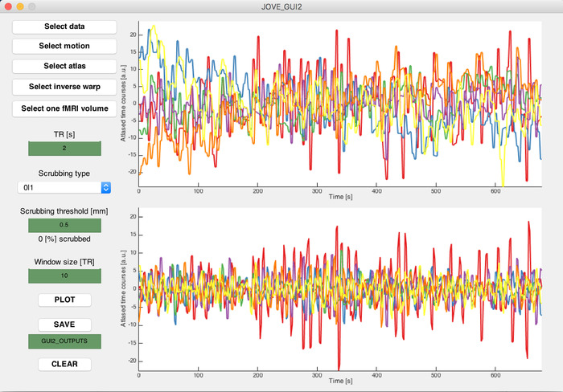
Task: Hit the CLEAR button
Action: (64, 364)
